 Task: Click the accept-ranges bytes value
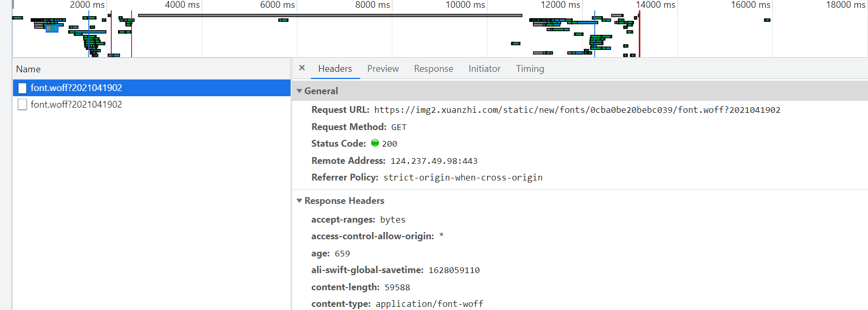coord(392,220)
